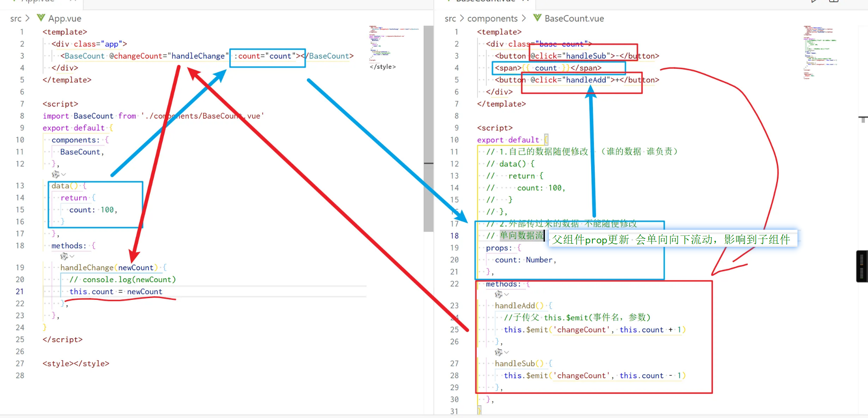The image size is (868, 418).
Task: Click 'this.count - 1' in the handleSub emit
Action: (x=650, y=376)
